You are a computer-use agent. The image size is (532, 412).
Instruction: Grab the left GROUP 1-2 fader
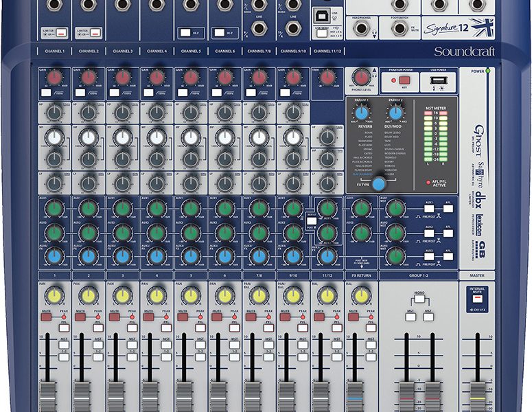click(x=406, y=397)
